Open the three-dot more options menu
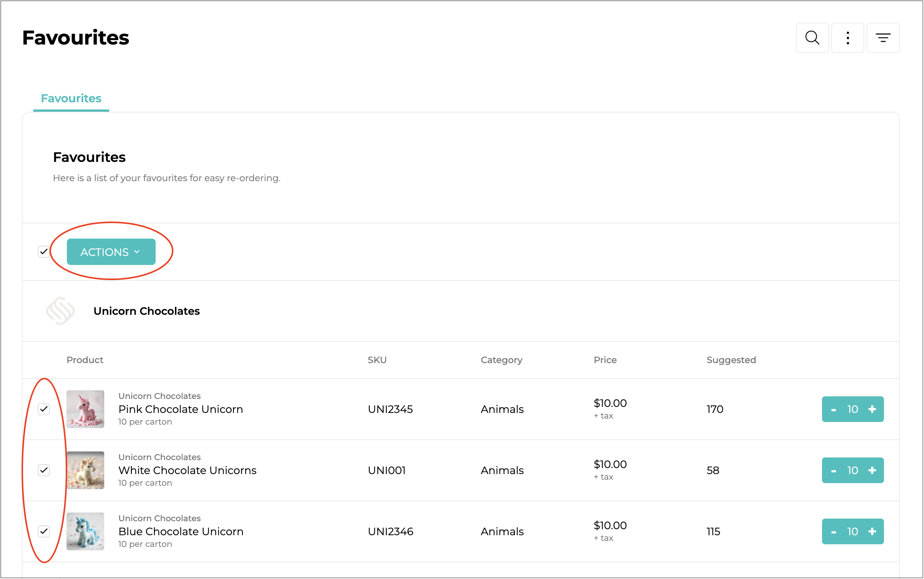924x579 pixels. click(847, 38)
